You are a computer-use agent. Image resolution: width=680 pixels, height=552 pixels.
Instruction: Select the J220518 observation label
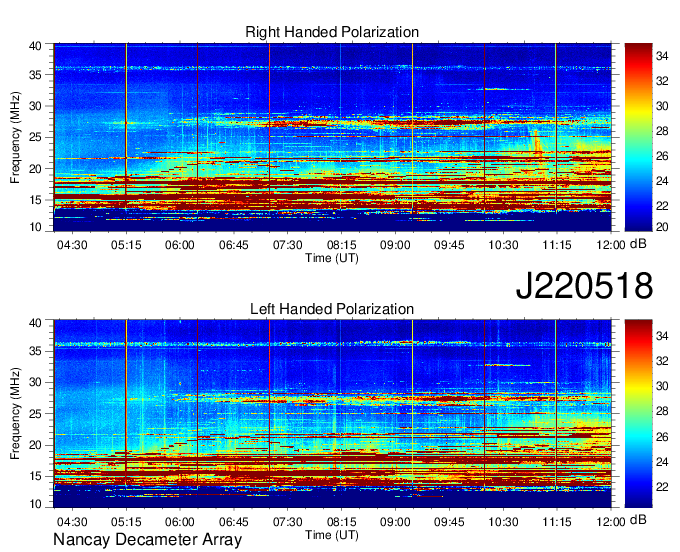584,286
